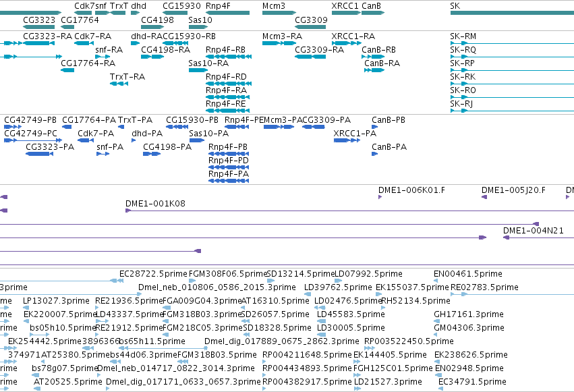Select transcript Rnp4F-RE
Viewport: 574px width, 392px height.
(228, 111)
